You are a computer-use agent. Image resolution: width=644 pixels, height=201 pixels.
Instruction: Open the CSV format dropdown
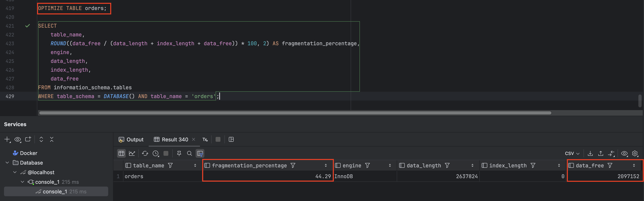click(572, 153)
